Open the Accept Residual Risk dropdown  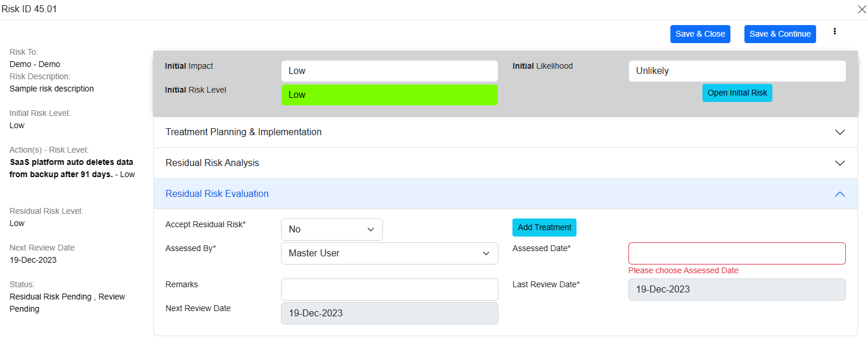coord(331,230)
